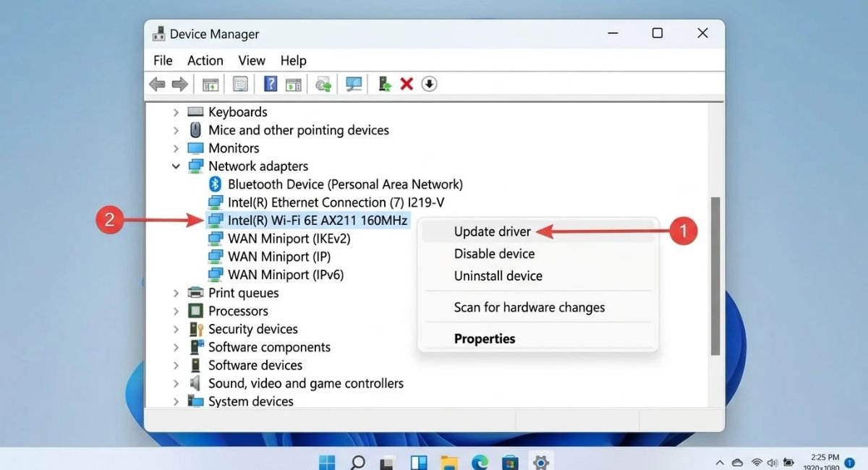Select the Network adapters label

(x=258, y=166)
